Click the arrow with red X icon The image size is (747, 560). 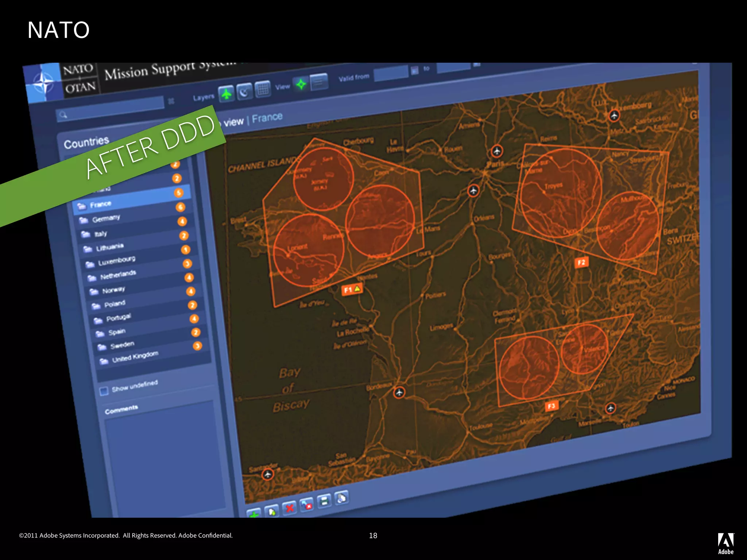coord(307,505)
